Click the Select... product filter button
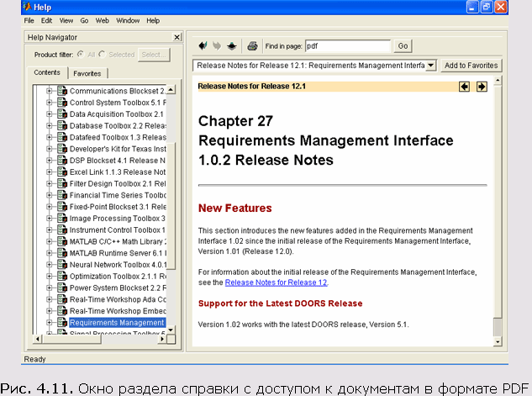The image size is (532, 396). pos(154,55)
